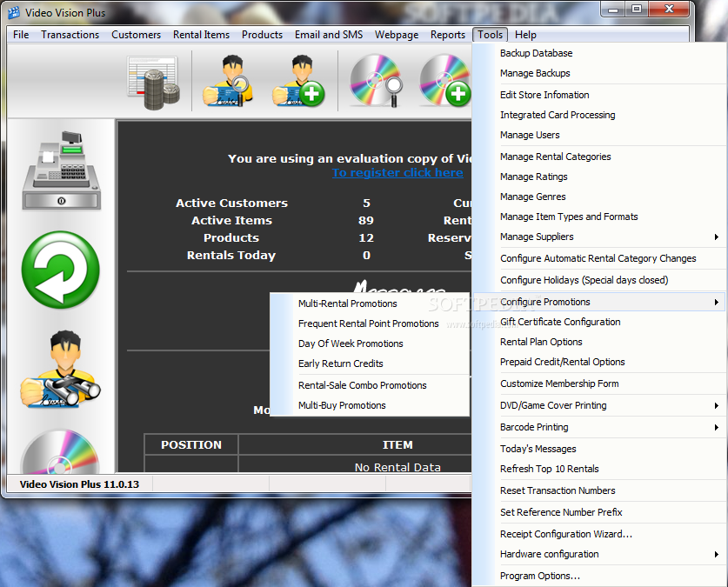
Task: Expand DVD/Game Cover Printing submenu
Action: tap(599, 405)
